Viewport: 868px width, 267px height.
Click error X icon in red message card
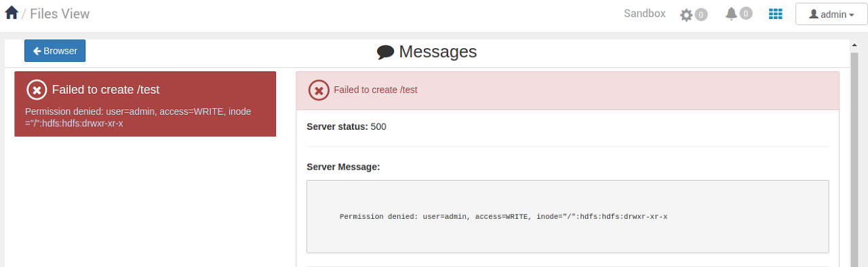(x=37, y=90)
